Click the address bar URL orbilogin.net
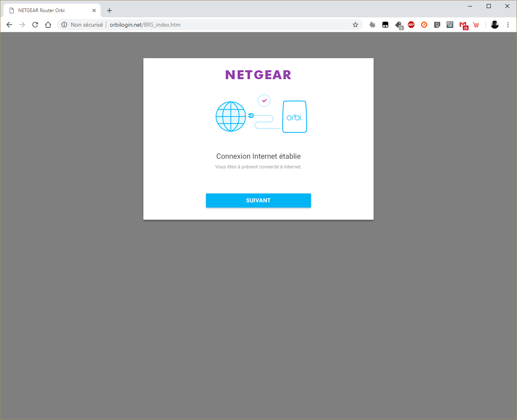Viewport: 517px width, 420px height. coord(145,25)
